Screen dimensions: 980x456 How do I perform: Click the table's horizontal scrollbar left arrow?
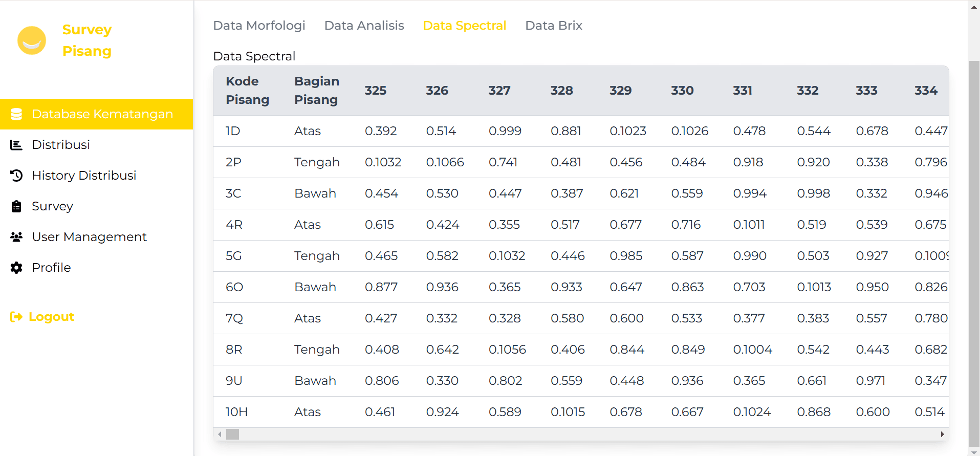click(220, 435)
